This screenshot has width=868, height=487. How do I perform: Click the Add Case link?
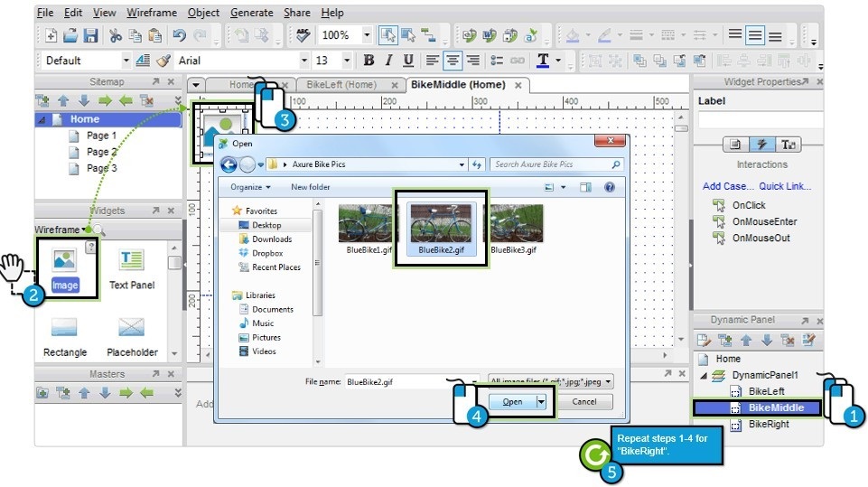[x=726, y=186]
